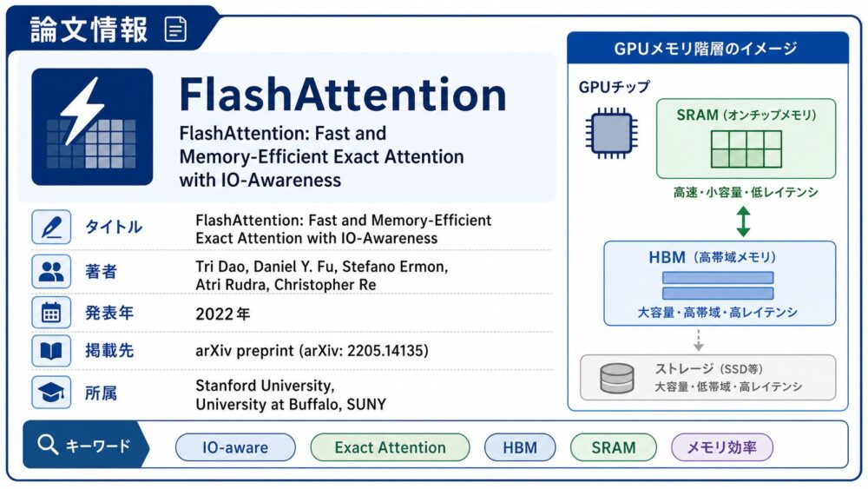Select the Exact Attention keyword tag
The image size is (868, 489).
coord(391,447)
